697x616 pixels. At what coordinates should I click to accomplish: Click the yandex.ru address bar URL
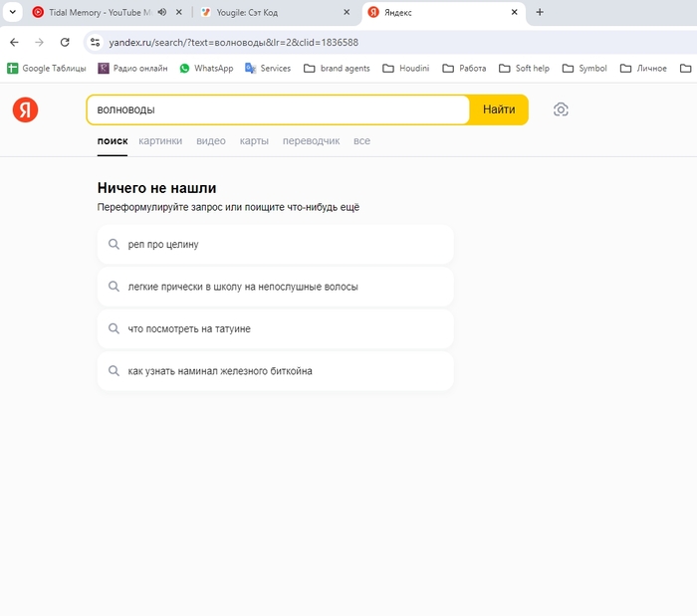(x=234, y=42)
